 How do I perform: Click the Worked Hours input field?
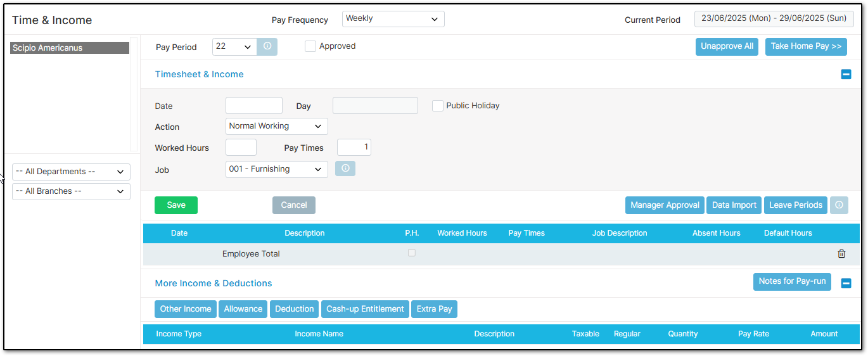pos(241,148)
